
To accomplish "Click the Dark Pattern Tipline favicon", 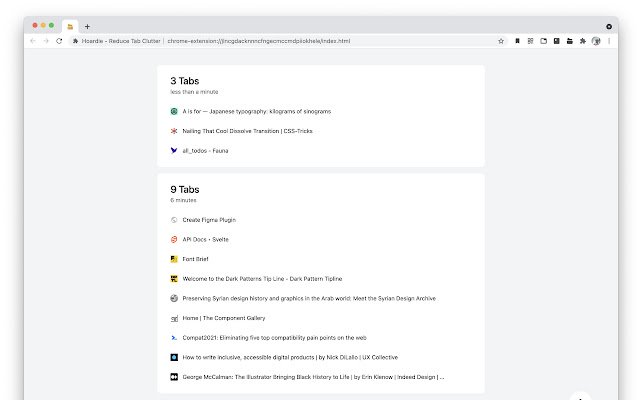I will (174, 279).
